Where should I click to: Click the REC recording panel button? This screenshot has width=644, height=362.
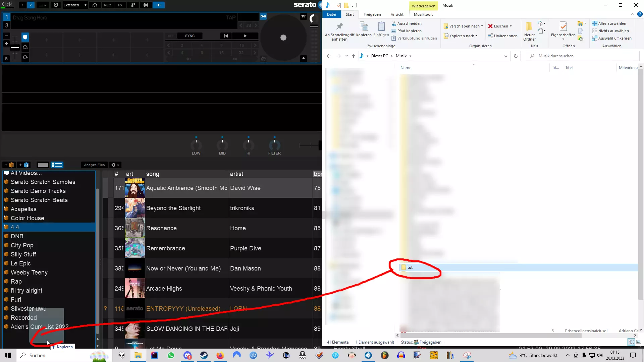tap(107, 5)
